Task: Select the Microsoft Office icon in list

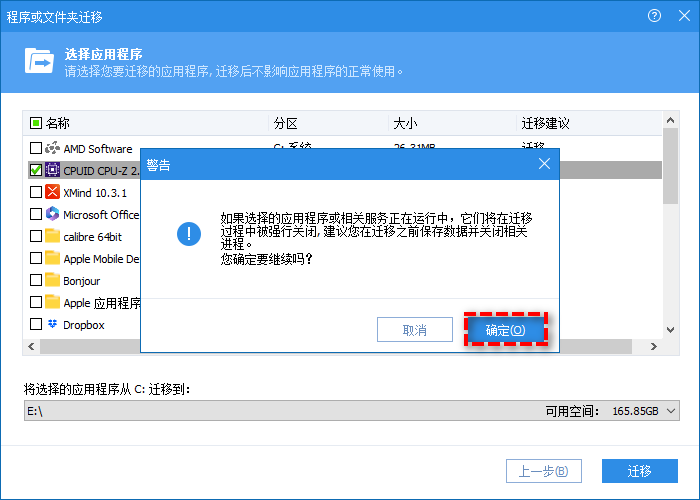Action: [x=52, y=214]
